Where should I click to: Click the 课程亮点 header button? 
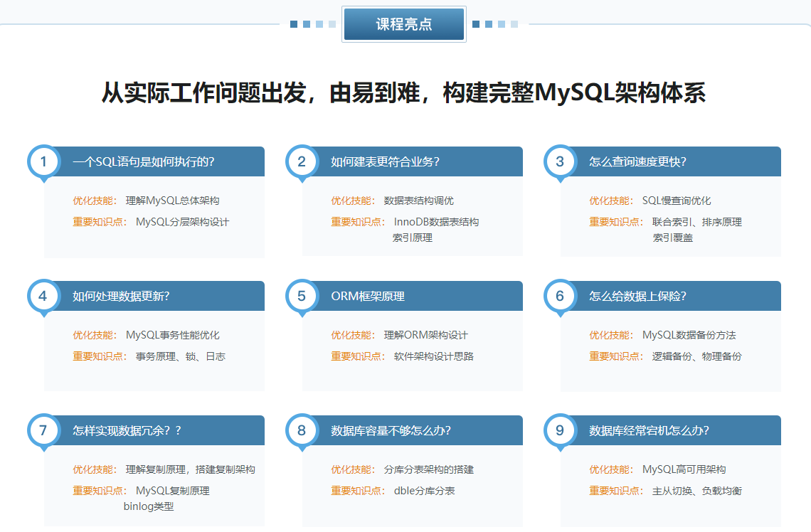[403, 23]
